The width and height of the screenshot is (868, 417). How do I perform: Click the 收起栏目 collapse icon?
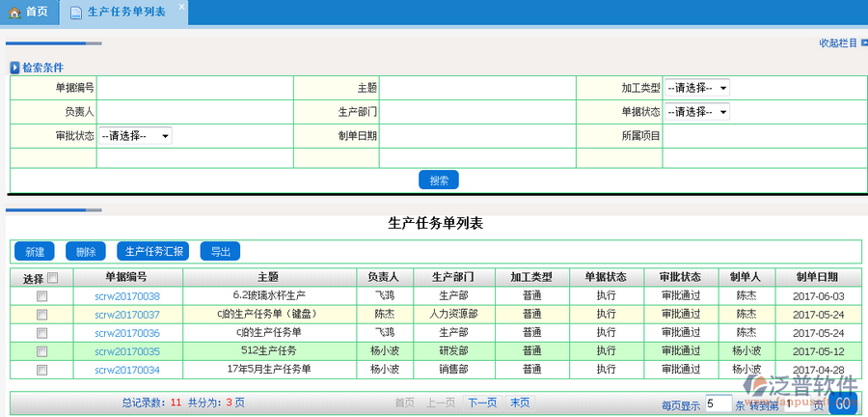(x=862, y=43)
